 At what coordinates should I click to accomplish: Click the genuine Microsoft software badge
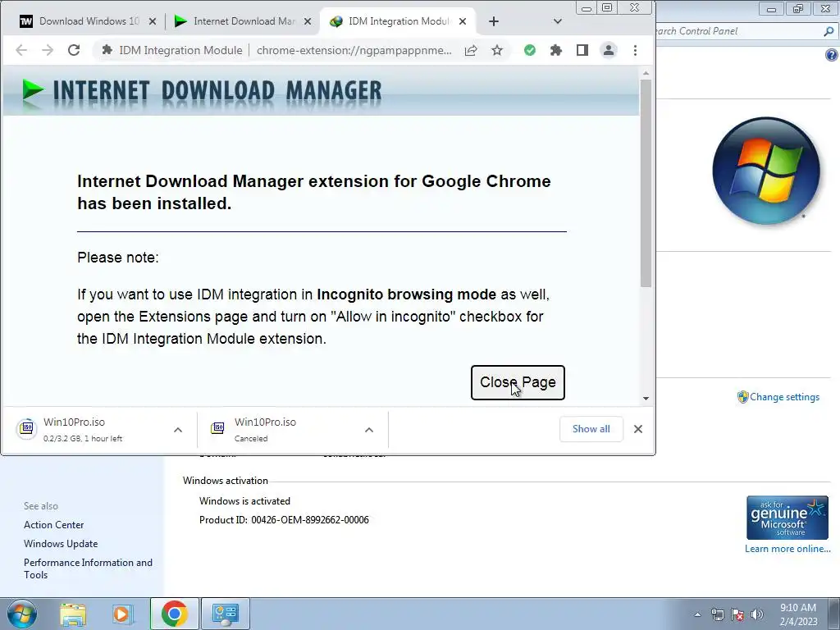pyautogui.click(x=787, y=518)
